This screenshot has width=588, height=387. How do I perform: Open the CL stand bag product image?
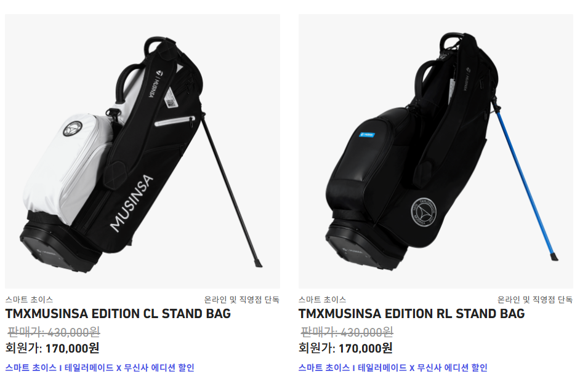142,151
